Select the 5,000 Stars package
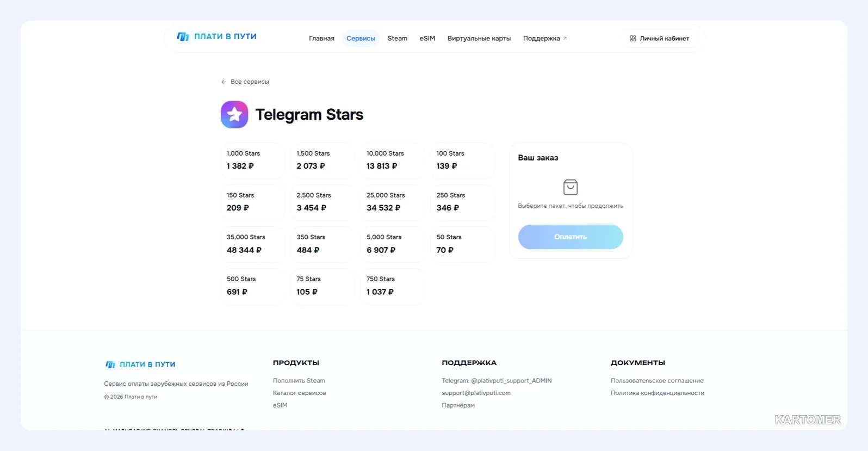The height and width of the screenshot is (451, 868). (x=392, y=244)
